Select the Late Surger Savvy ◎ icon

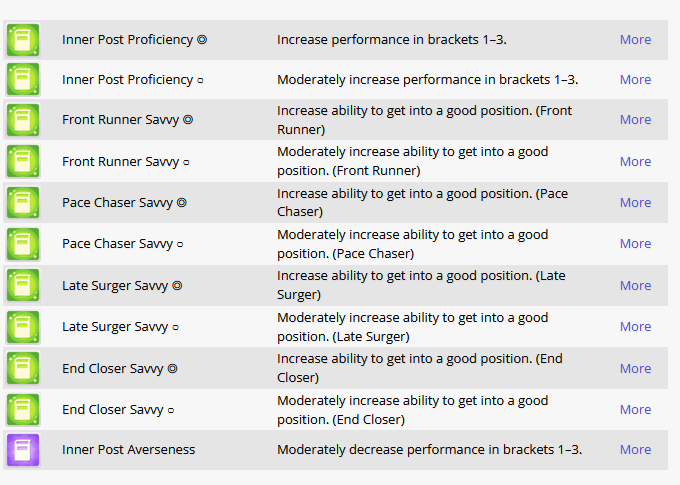pyautogui.click(x=23, y=286)
